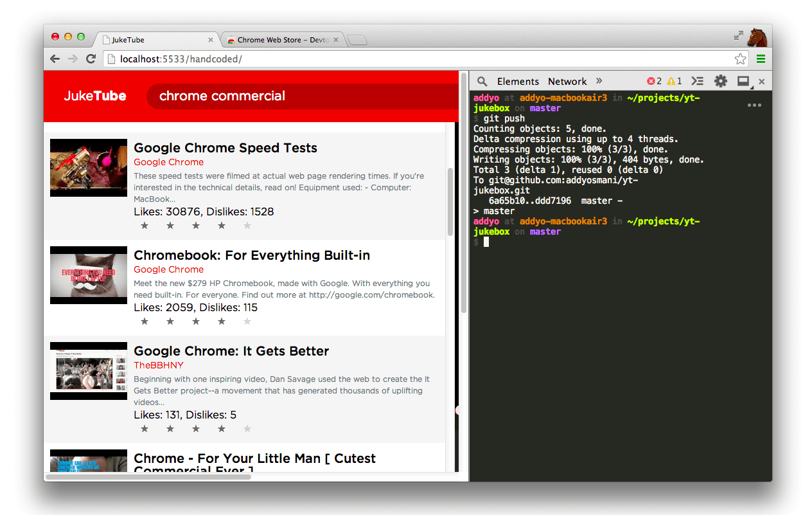The height and width of the screenshot is (515, 812).
Task: Switch to the Network tab
Action: [567, 81]
